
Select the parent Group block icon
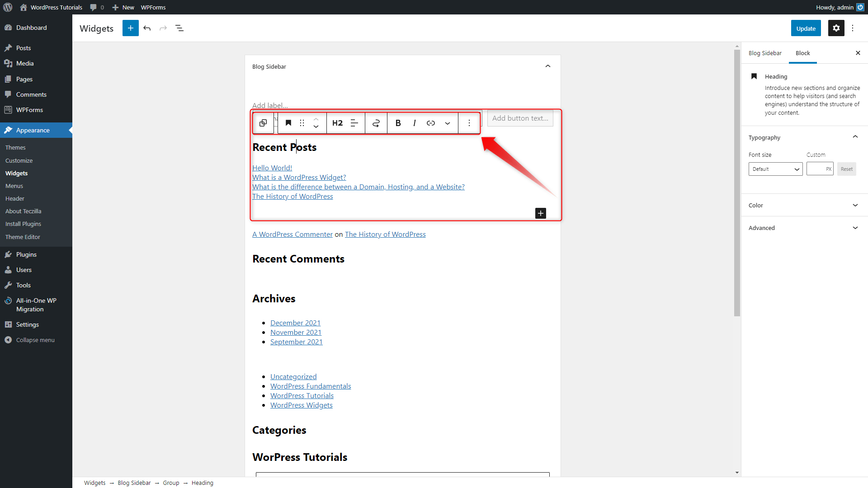(263, 123)
